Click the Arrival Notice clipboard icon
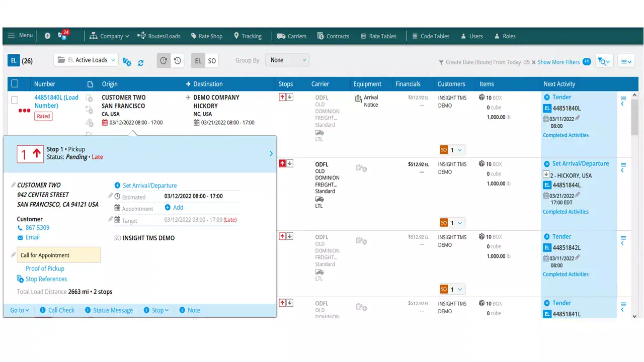 [x=358, y=99]
